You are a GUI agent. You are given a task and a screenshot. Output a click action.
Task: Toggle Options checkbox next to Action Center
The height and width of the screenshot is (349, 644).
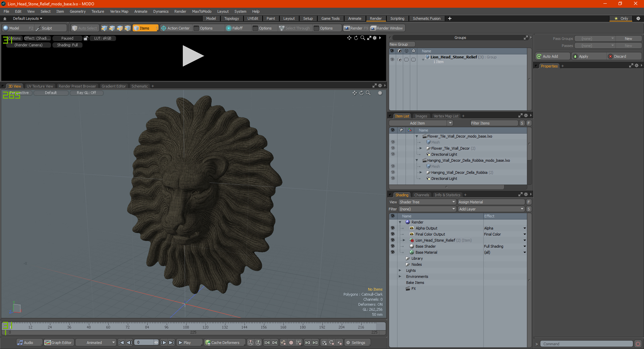197,28
